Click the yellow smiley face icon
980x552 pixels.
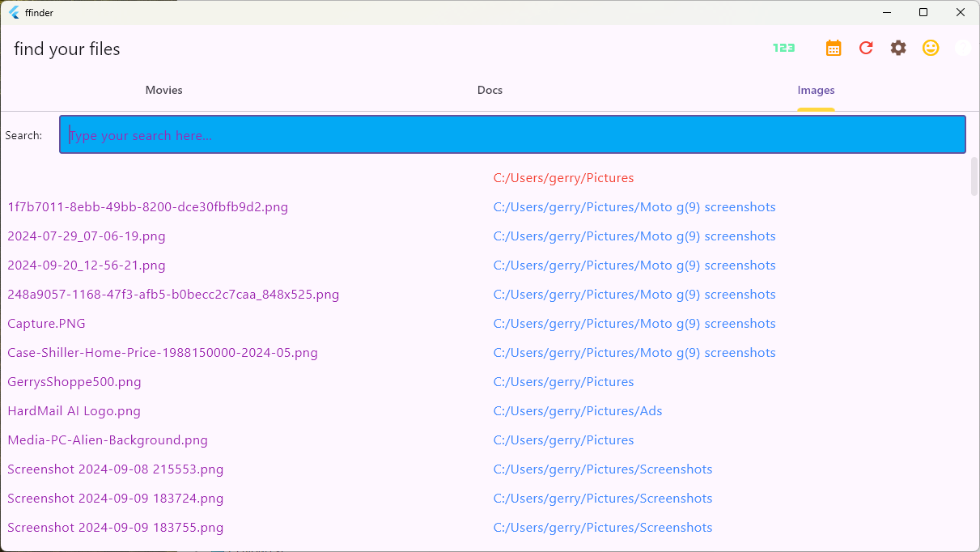click(931, 48)
